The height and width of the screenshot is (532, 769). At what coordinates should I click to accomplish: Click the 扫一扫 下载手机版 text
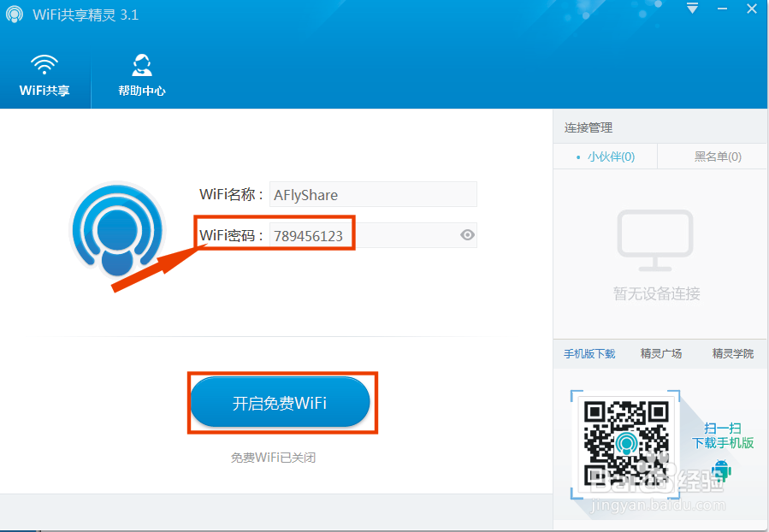point(723,435)
